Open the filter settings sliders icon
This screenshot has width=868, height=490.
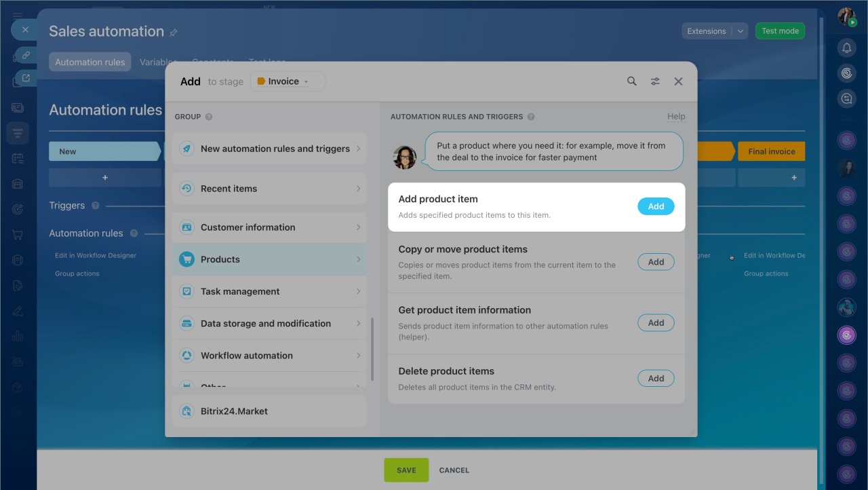coord(655,81)
